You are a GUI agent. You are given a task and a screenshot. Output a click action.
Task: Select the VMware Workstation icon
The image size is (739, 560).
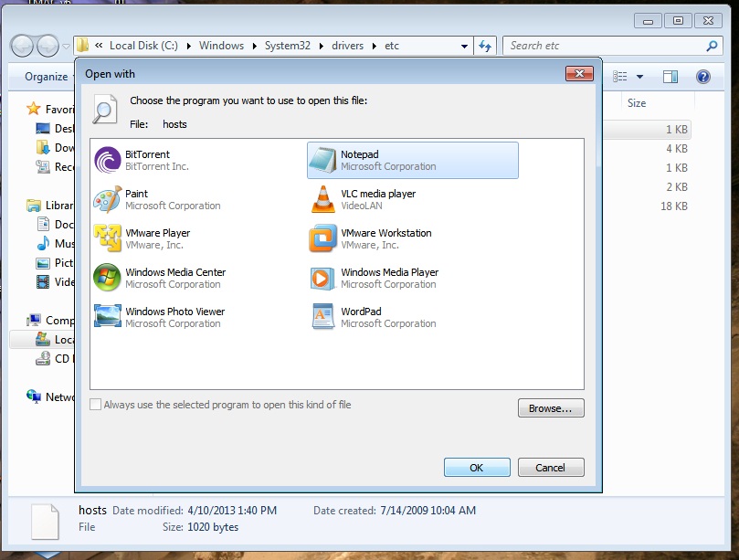tap(322, 238)
